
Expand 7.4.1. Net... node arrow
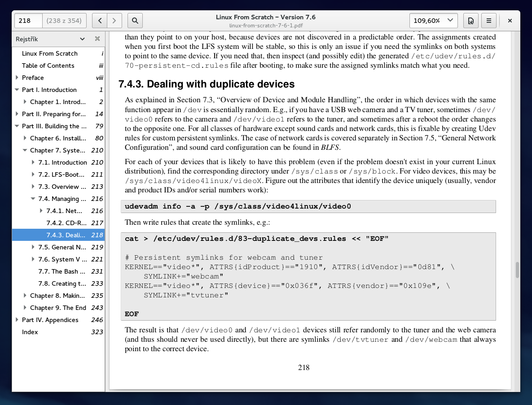tap(41, 211)
